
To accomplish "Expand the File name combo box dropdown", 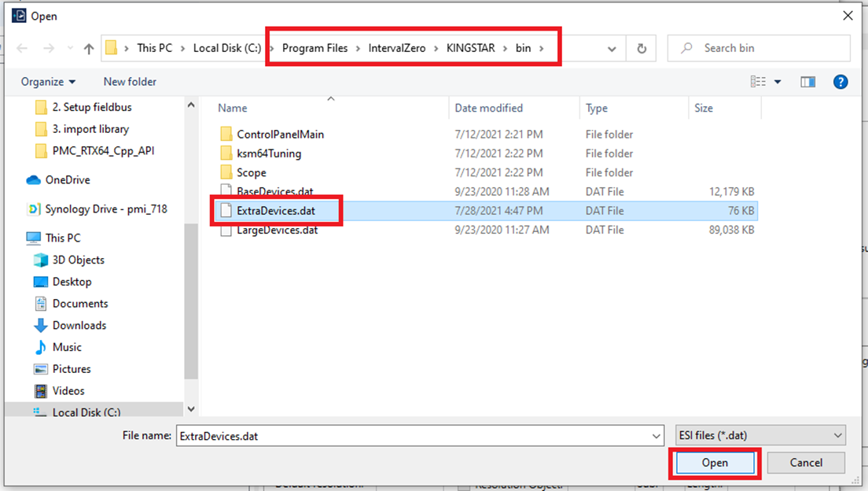I will [x=657, y=435].
